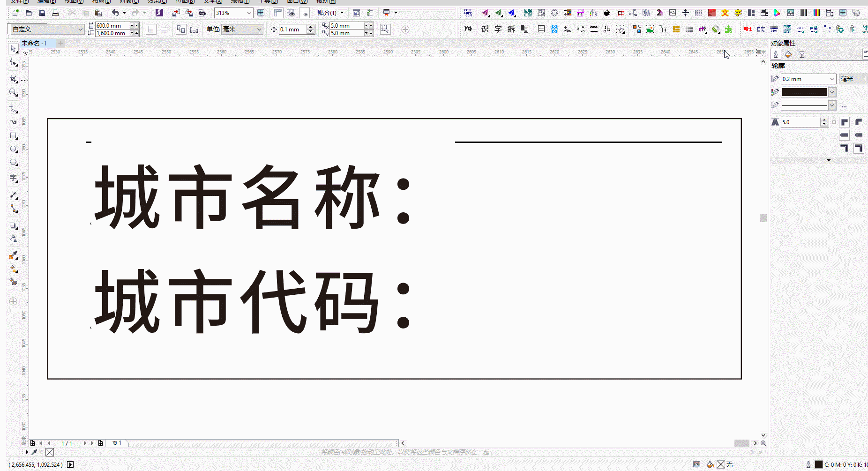Viewport: 868px width, 471px height.
Task: Open the units 毫米 dropdown
Action: (259, 29)
